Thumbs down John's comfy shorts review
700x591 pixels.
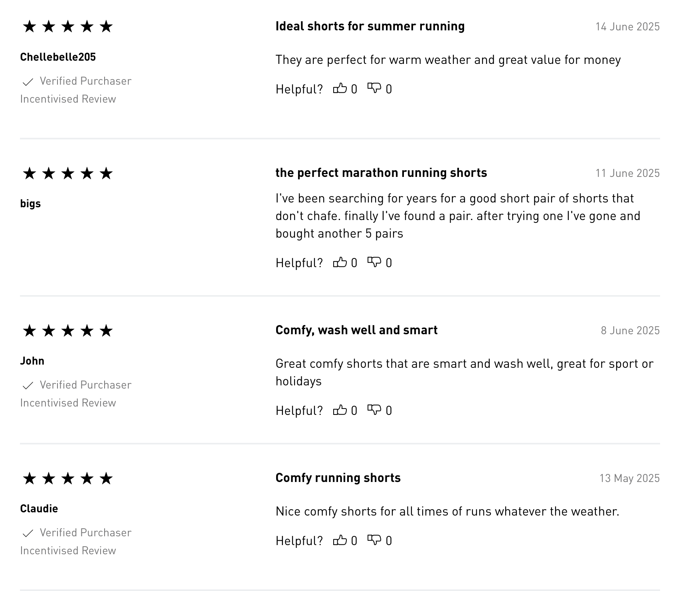[x=374, y=410]
